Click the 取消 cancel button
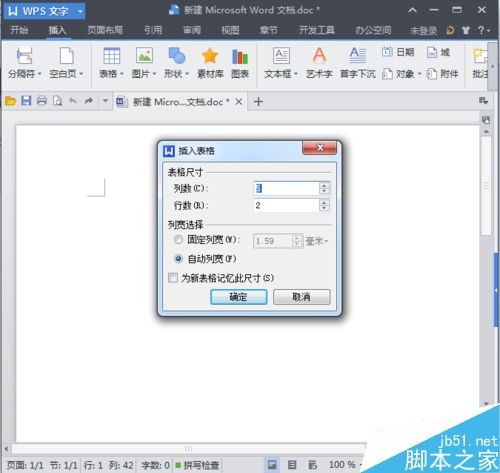The height and width of the screenshot is (473, 500). (302, 297)
